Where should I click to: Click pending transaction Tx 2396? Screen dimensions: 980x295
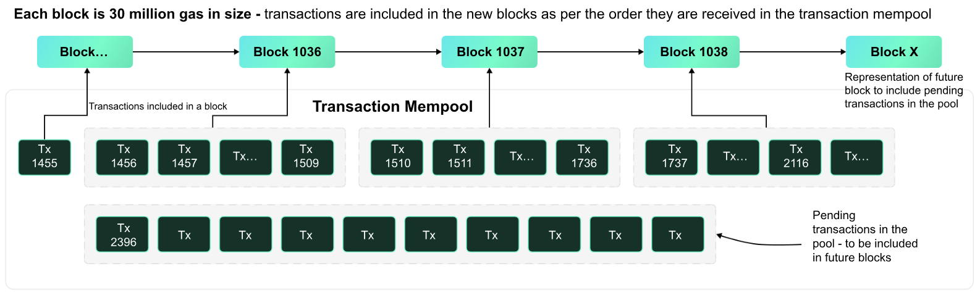(122, 235)
